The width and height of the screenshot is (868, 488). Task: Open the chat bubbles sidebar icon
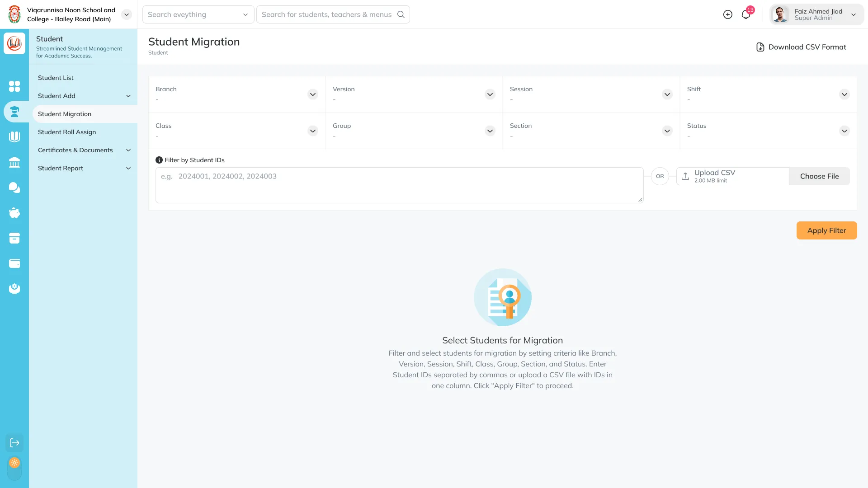click(x=14, y=188)
